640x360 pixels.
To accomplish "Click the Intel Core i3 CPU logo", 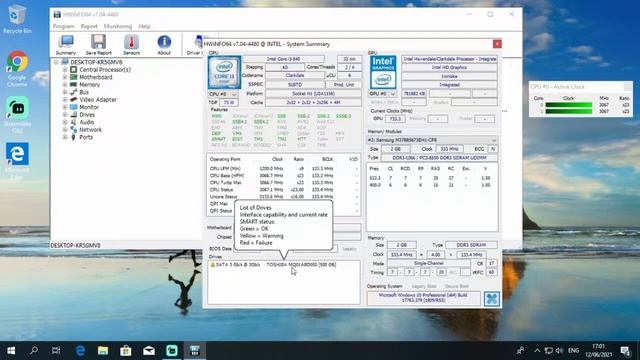I will point(224,72).
